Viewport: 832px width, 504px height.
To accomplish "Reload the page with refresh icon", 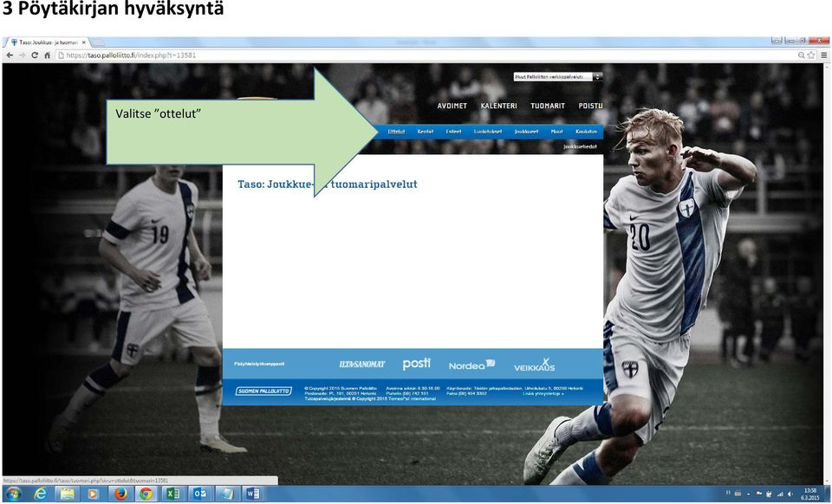I will tap(35, 55).
